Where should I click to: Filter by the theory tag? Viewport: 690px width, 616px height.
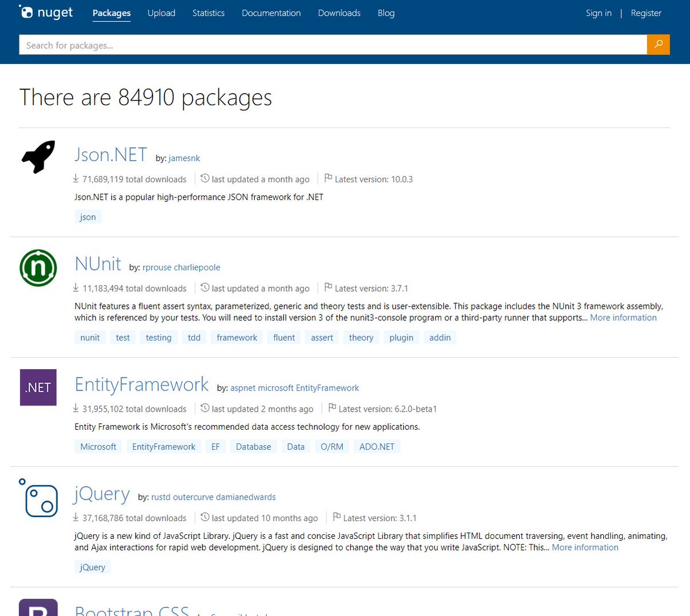tap(361, 338)
